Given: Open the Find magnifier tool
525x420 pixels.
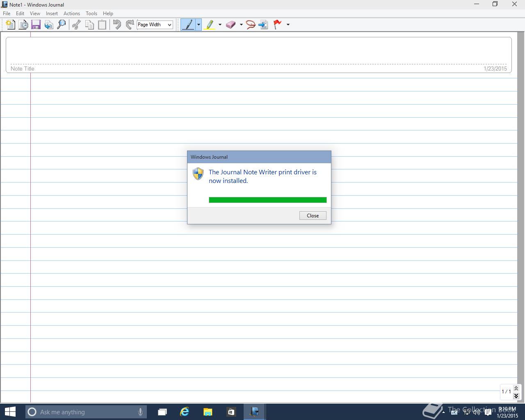Looking at the screenshot, I should (62, 25).
